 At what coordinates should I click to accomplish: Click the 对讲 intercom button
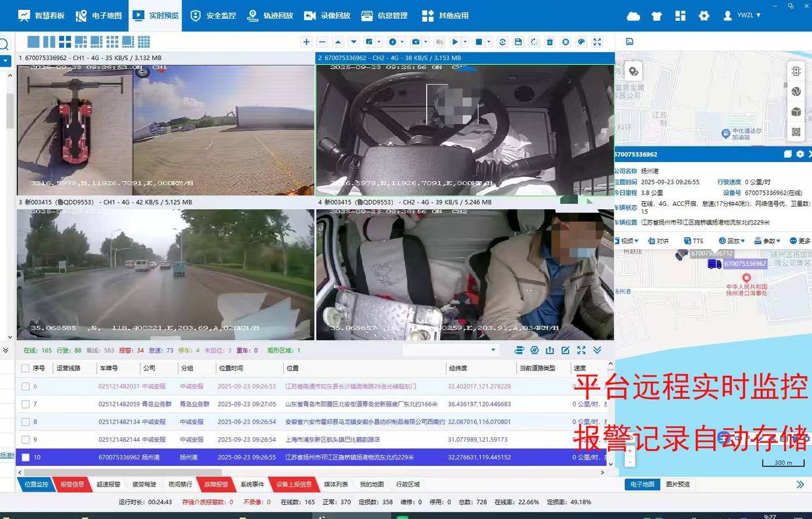click(658, 241)
